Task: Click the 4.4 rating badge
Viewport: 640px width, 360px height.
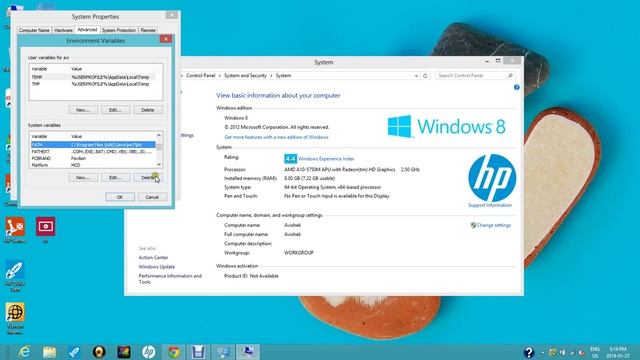Action: [x=290, y=159]
